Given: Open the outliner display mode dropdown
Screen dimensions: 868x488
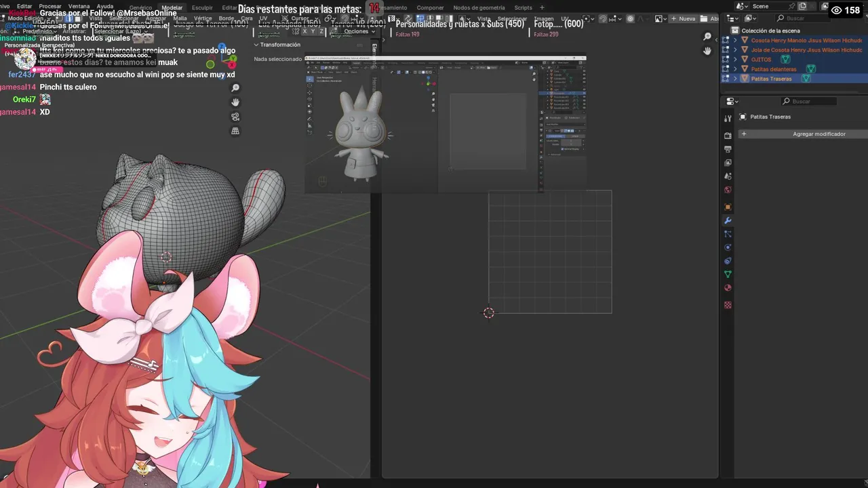Looking at the screenshot, I should [x=751, y=18].
